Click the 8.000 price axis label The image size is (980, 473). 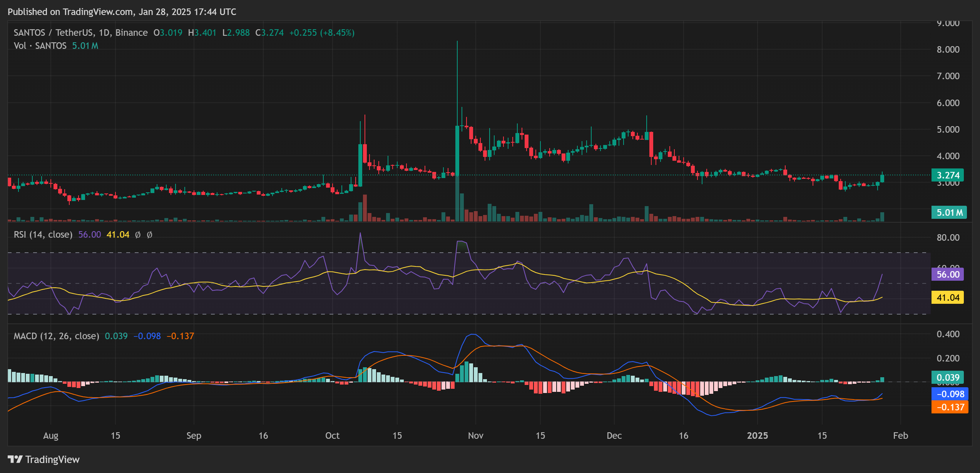point(948,50)
